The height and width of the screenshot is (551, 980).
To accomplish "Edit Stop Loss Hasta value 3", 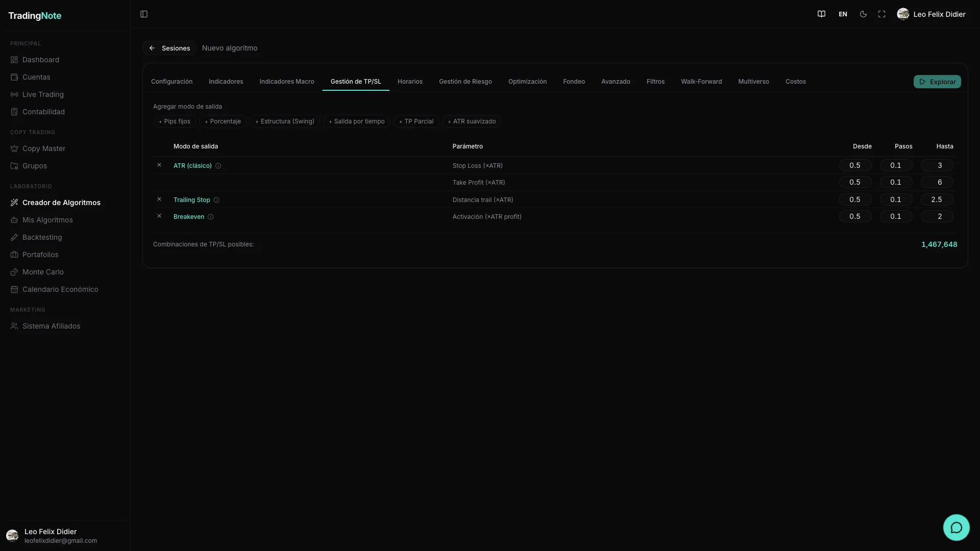I will tap(937, 165).
